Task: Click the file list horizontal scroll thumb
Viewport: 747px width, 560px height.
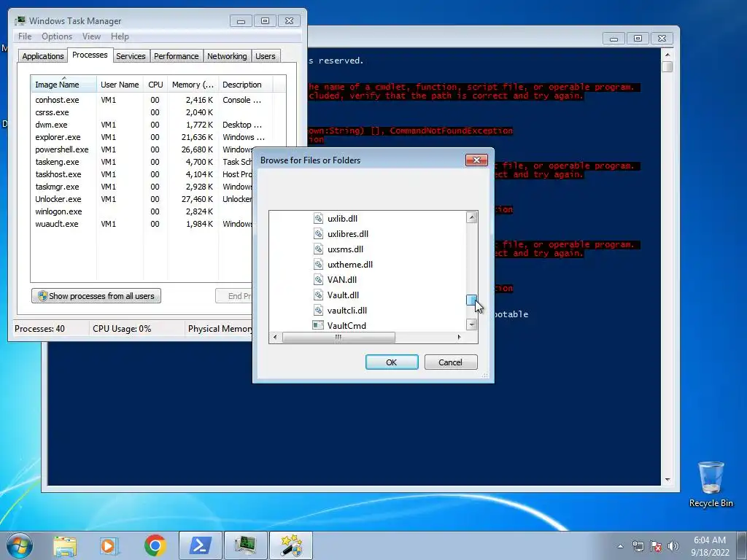Action: tap(338, 337)
